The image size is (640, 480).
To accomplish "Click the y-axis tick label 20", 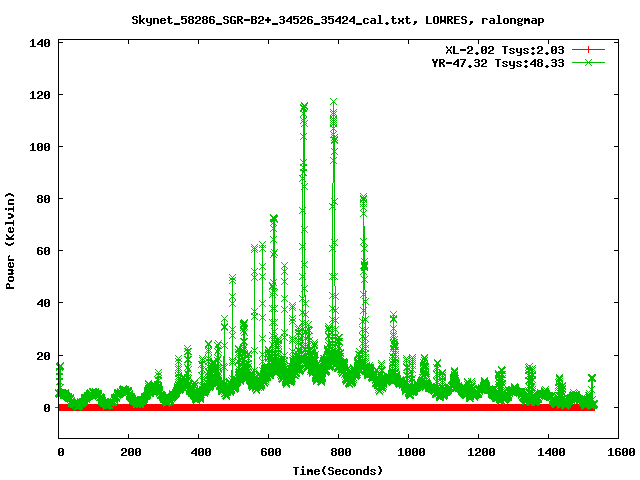I will click(x=43, y=356).
